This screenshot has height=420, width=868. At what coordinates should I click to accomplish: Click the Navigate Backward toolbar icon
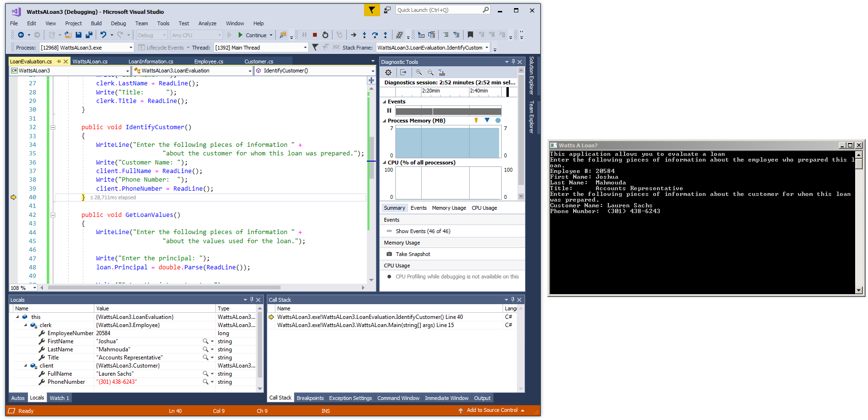pyautogui.click(x=20, y=35)
